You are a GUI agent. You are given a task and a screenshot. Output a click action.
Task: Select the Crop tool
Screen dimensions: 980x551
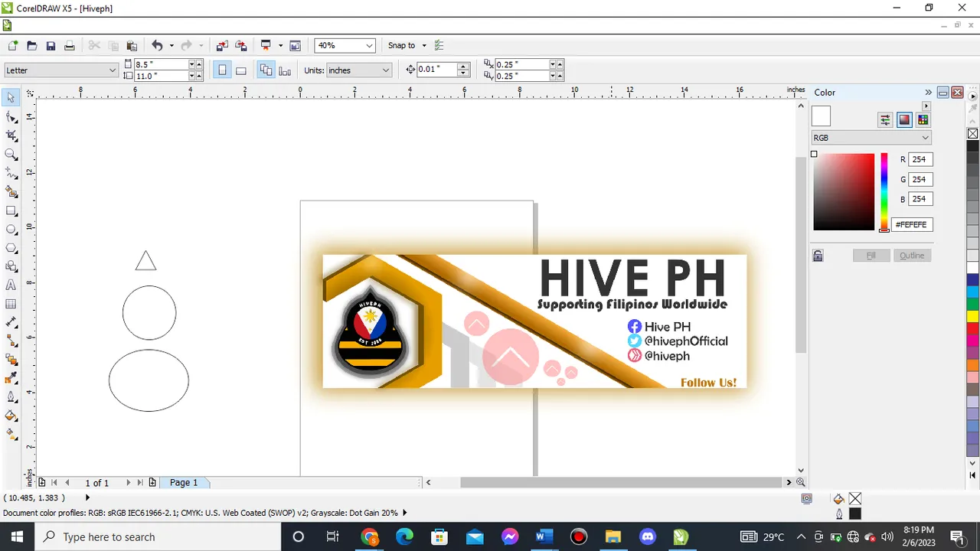pos(11,135)
